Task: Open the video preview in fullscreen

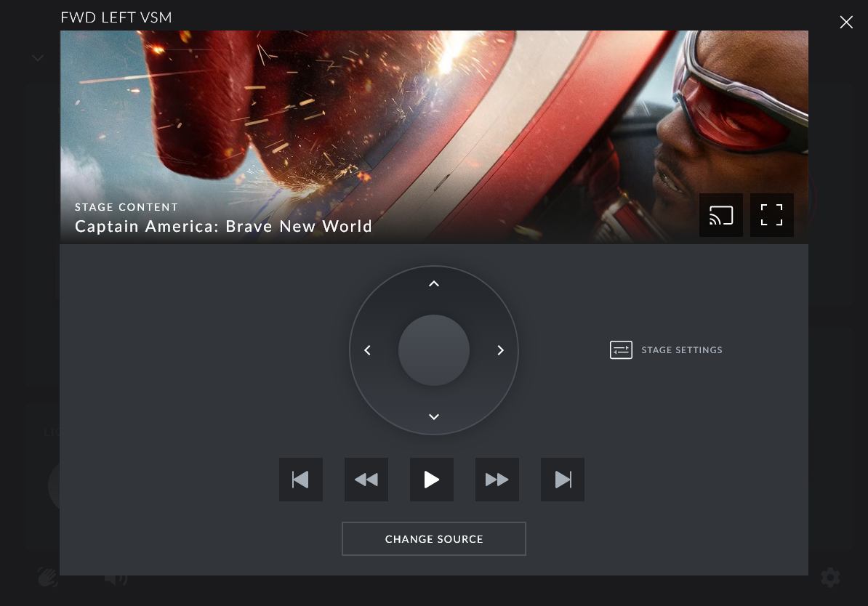Action: coord(771,215)
